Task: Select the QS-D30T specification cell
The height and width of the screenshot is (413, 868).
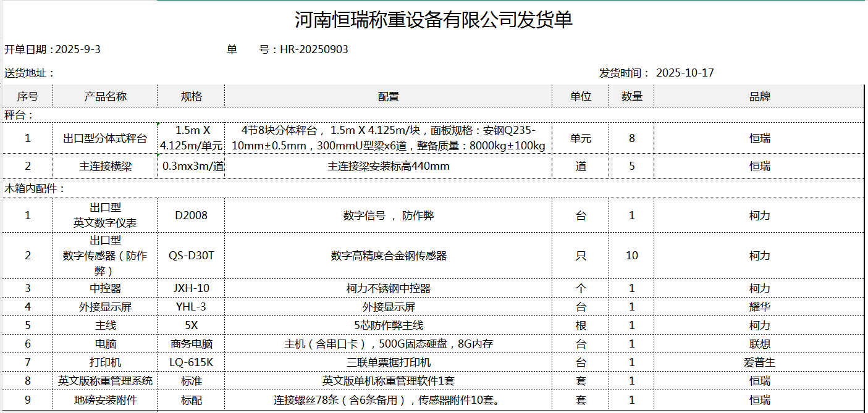Action: pos(191,256)
